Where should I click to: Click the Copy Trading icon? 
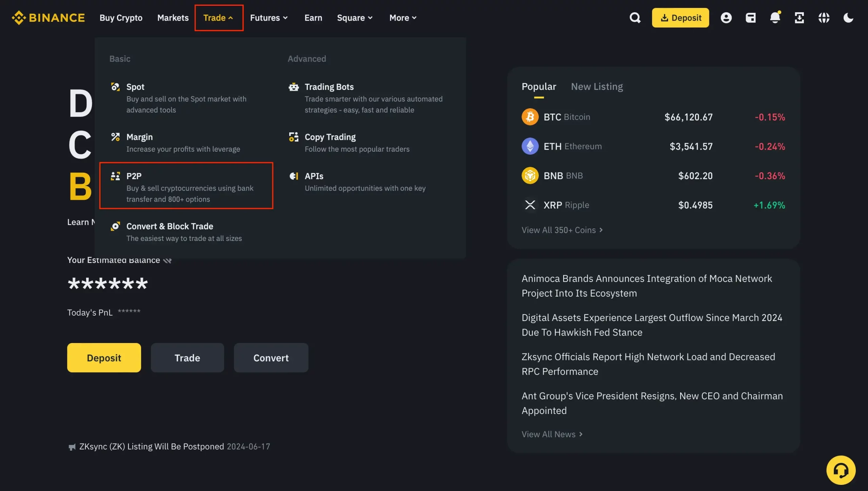point(292,137)
